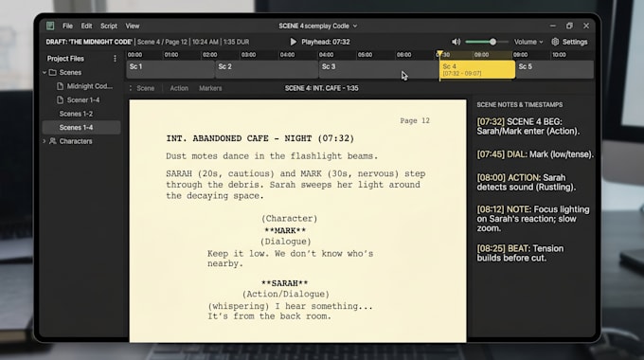Click the Characters people icon

tap(53, 141)
